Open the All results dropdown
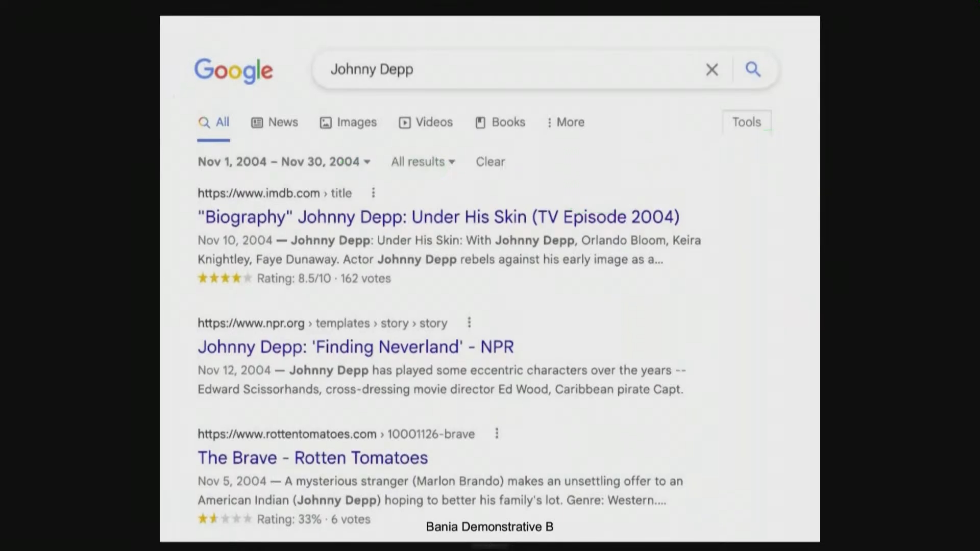980x551 pixels. click(423, 162)
